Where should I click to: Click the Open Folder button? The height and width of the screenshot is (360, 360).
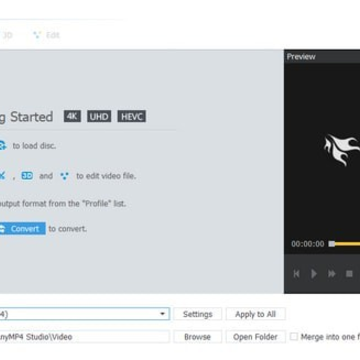point(255,337)
